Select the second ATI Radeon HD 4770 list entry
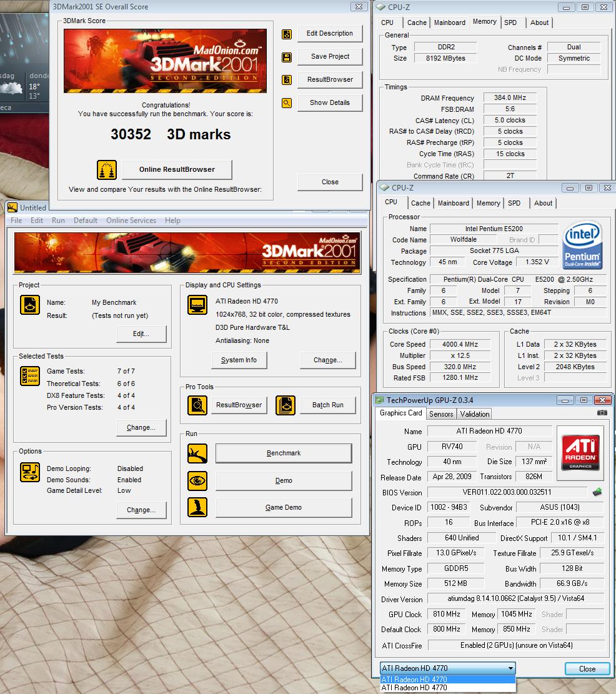 coord(448,688)
